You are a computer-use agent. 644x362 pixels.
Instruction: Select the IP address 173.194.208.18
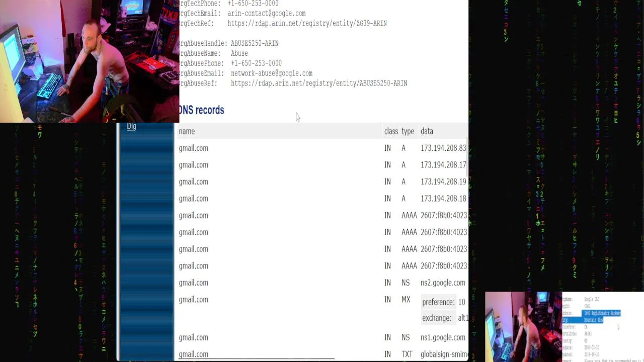[443, 199]
